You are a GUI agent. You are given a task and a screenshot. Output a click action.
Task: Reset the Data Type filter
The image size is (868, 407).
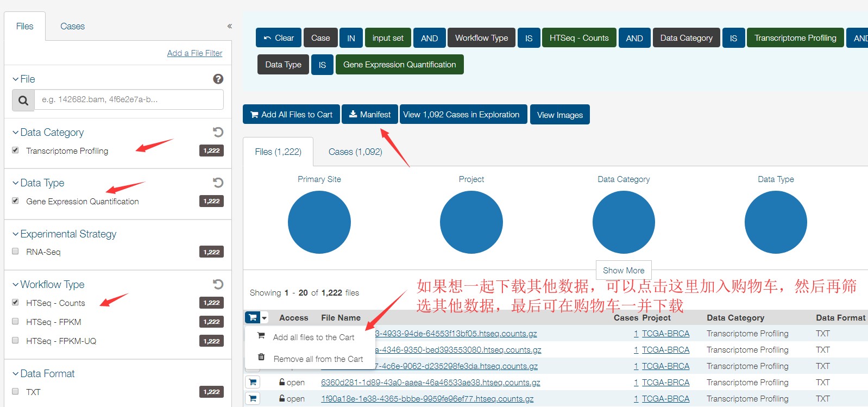(218, 183)
